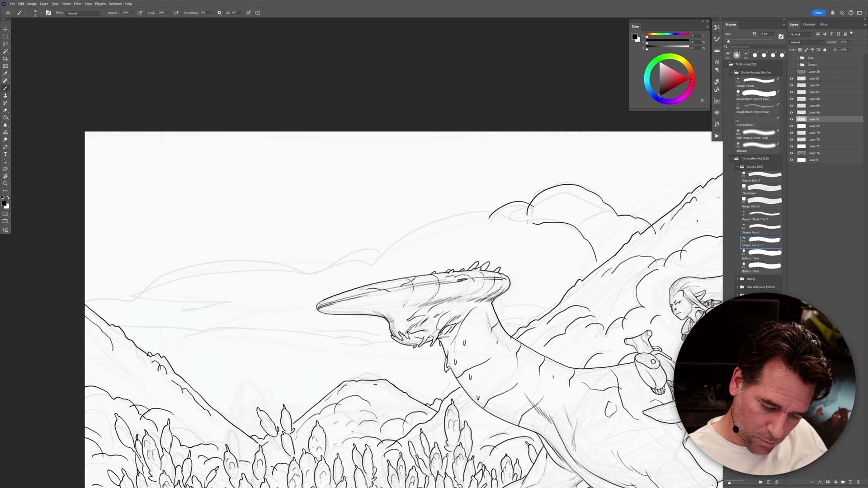Open the brush blending Mode dropdown
868x488 pixels.
pyautogui.click(x=84, y=13)
